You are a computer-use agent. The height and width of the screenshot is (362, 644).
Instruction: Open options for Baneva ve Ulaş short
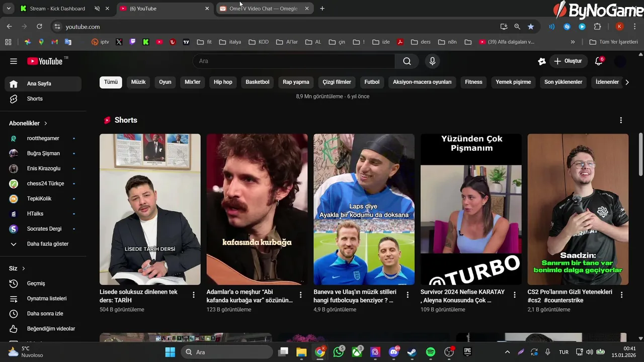pos(408,295)
